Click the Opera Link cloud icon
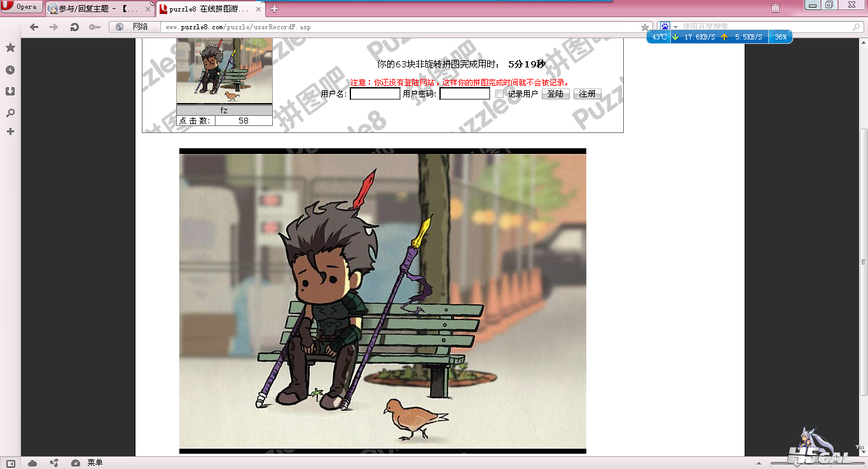 (x=32, y=463)
